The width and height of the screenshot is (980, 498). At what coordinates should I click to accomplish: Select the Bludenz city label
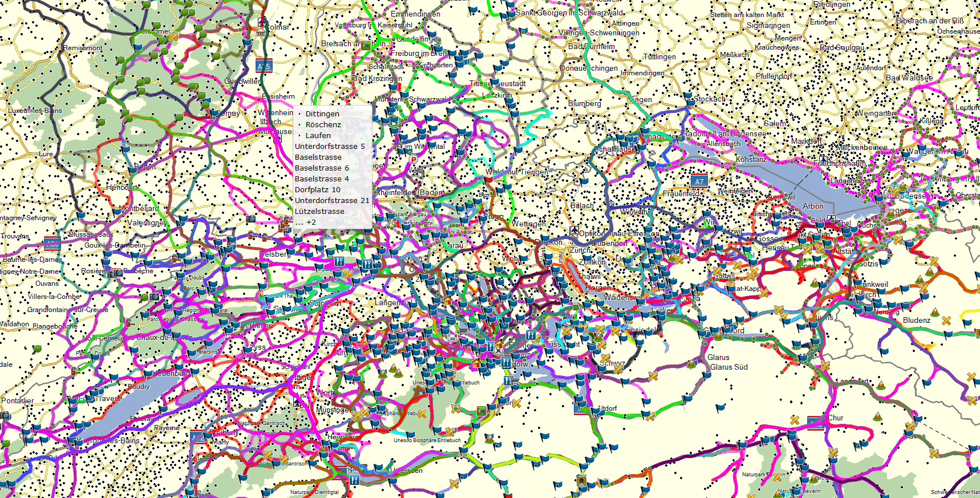point(916,320)
